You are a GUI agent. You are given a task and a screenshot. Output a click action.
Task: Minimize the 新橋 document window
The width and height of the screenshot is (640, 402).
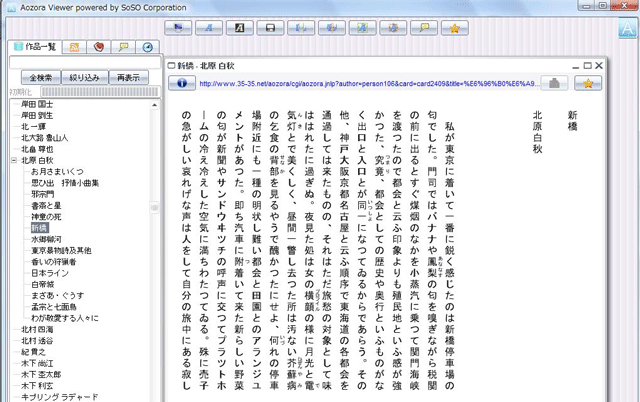tap(576, 66)
